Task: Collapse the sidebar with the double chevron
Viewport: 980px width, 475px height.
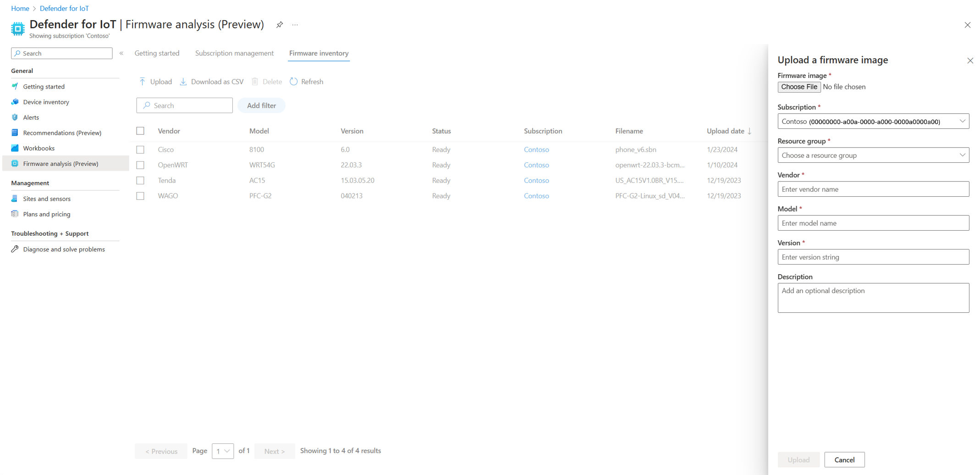Action: coord(121,53)
